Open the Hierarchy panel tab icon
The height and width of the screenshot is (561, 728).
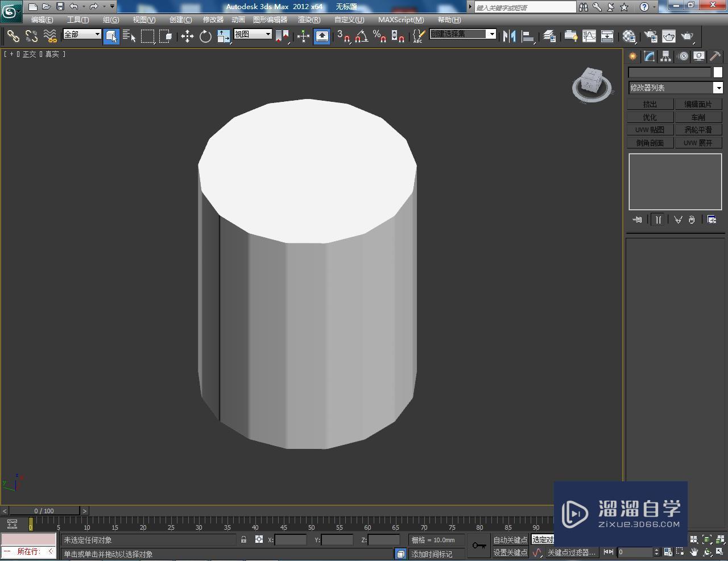pos(665,56)
